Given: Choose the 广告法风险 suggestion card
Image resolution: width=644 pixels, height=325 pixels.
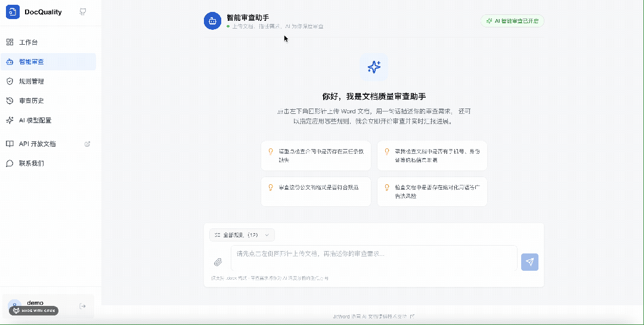Looking at the screenshot, I should click(432, 191).
